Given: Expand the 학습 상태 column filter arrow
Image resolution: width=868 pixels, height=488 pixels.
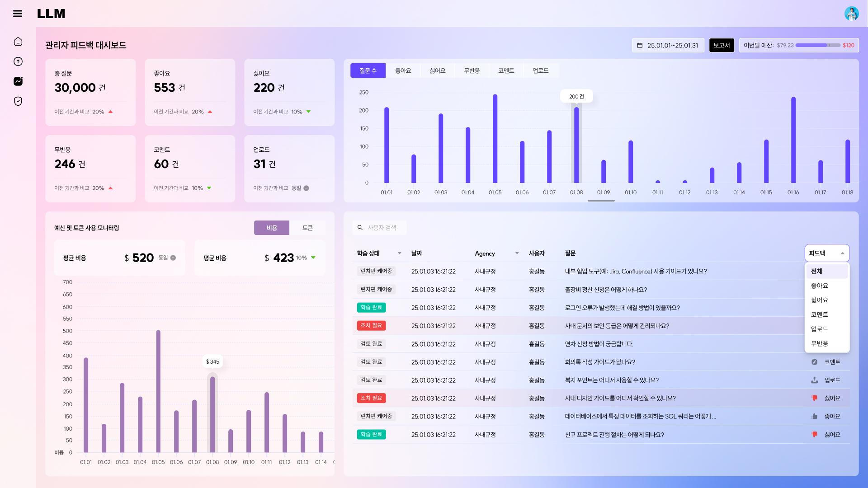Looking at the screenshot, I should (x=399, y=253).
